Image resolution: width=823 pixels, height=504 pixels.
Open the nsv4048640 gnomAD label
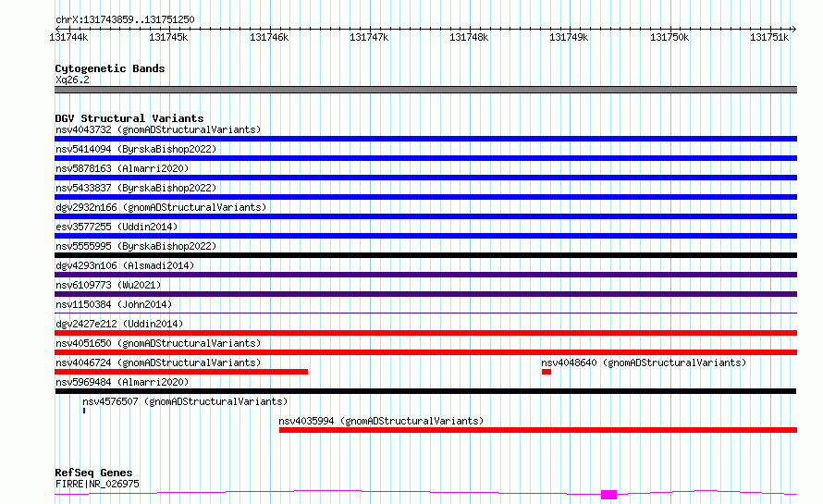(644, 363)
